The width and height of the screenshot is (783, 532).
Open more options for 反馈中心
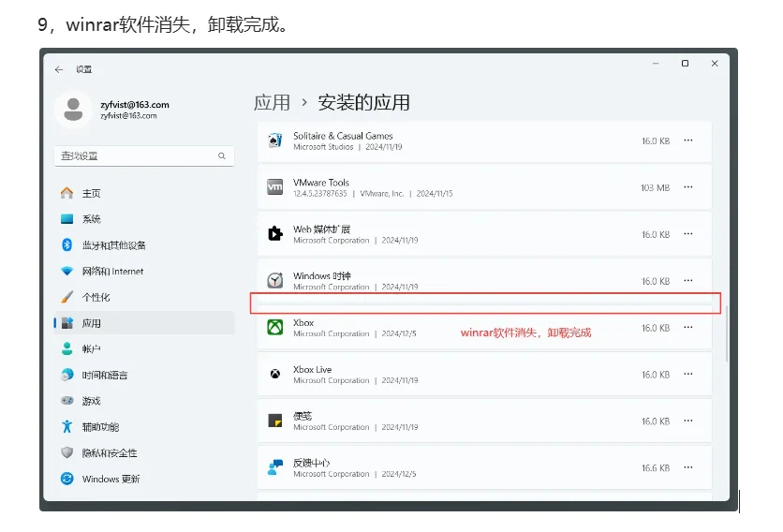click(688, 468)
